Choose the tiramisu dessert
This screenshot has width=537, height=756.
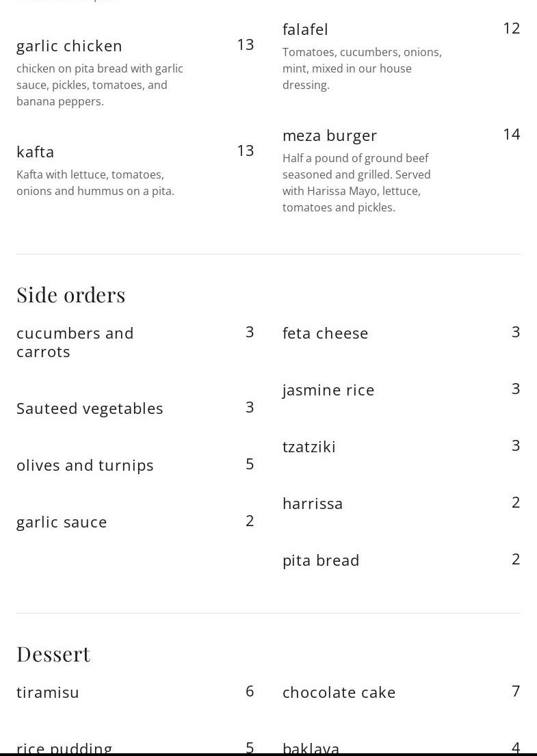point(48,692)
